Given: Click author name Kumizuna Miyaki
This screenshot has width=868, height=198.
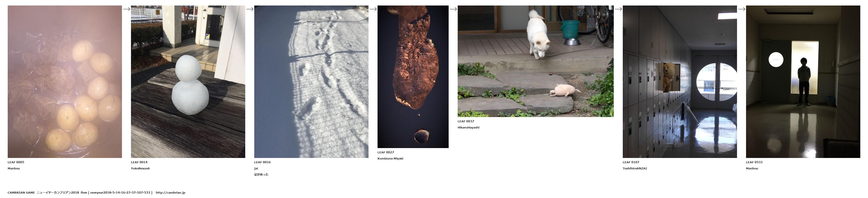Looking at the screenshot, I should pyautogui.click(x=390, y=159).
